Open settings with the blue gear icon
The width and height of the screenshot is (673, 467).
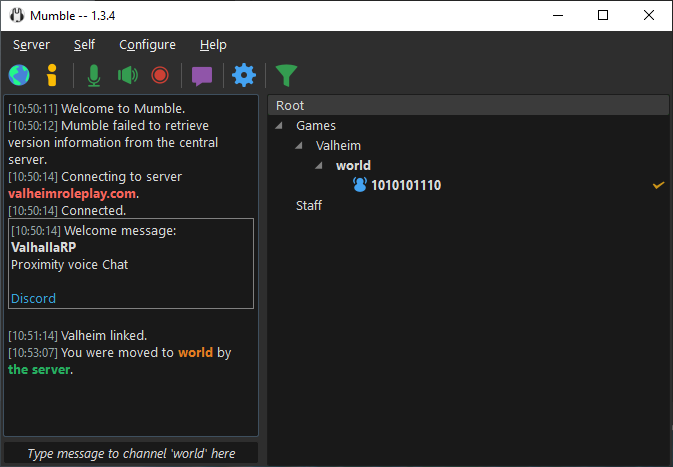pyautogui.click(x=244, y=76)
